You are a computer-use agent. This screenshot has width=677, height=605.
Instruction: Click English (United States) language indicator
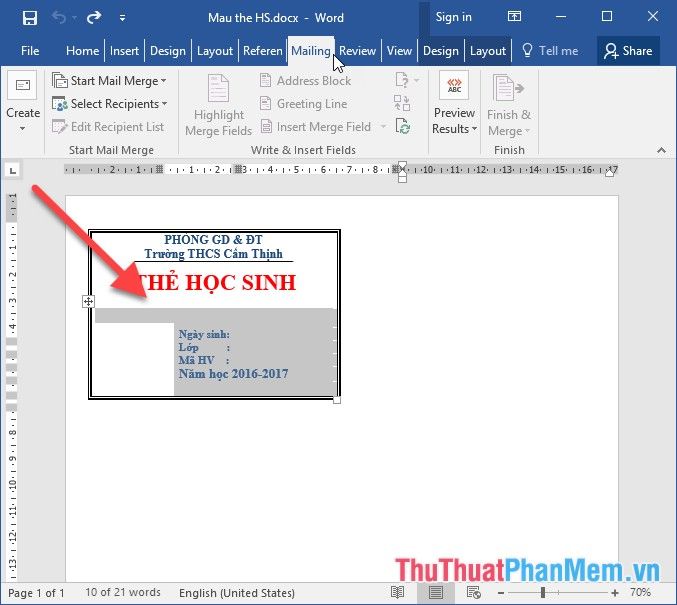(237, 593)
